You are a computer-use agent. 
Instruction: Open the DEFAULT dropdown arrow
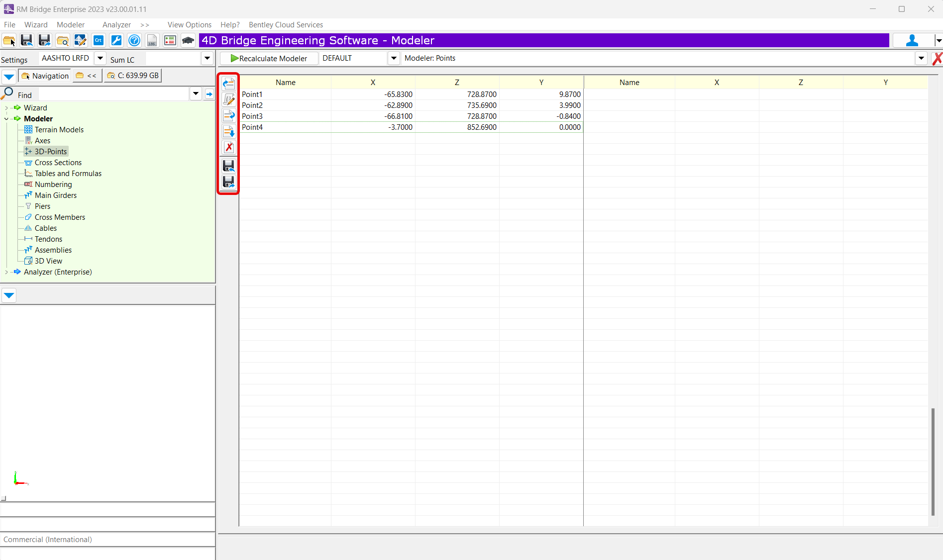point(394,58)
